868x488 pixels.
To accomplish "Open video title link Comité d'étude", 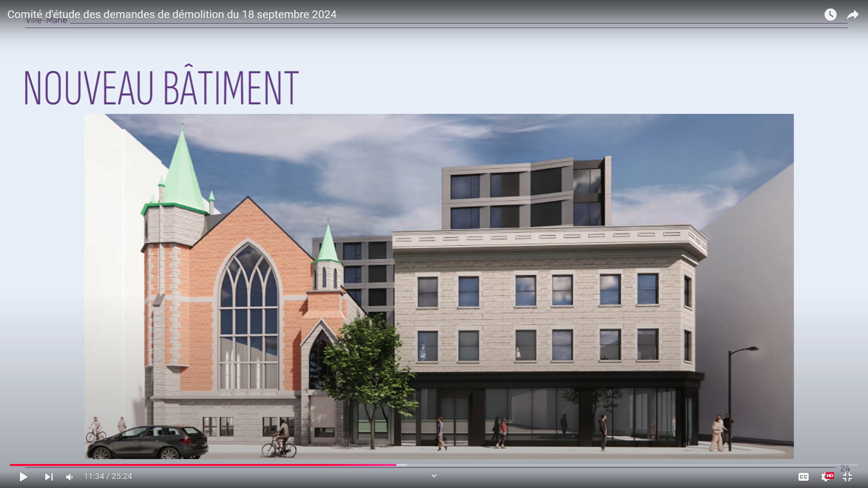I will click(x=172, y=14).
